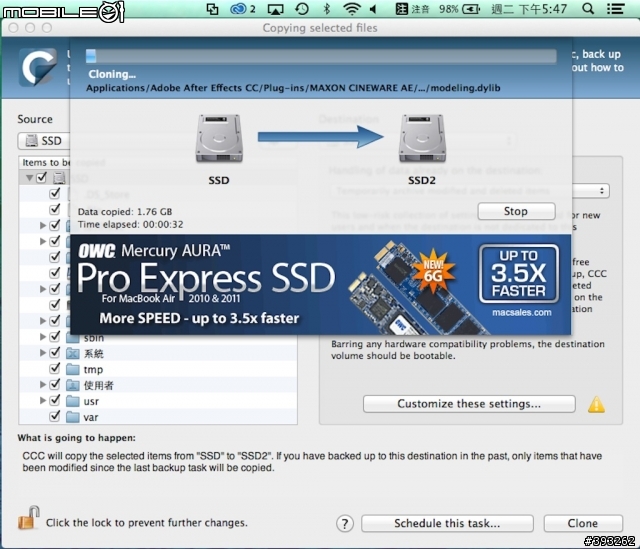
Task: Click the SSD source drive icon
Action: point(219,139)
